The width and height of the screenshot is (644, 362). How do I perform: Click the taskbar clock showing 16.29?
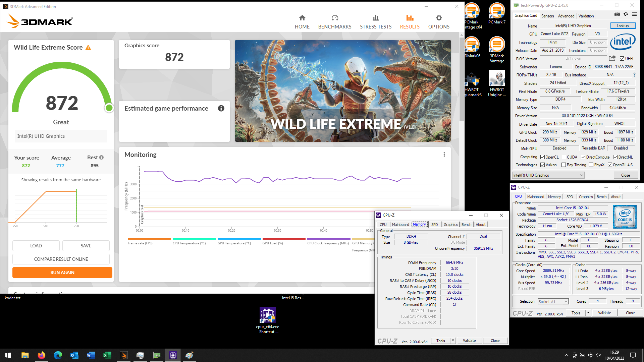pos(614,355)
